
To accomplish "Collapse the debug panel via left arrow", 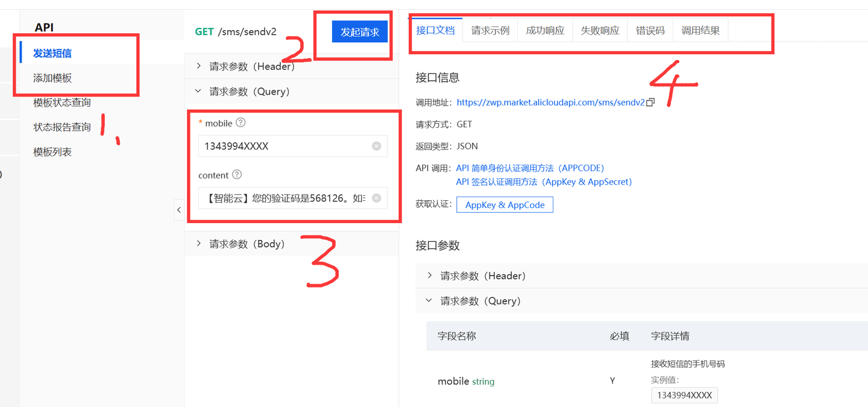I will pyautogui.click(x=178, y=210).
